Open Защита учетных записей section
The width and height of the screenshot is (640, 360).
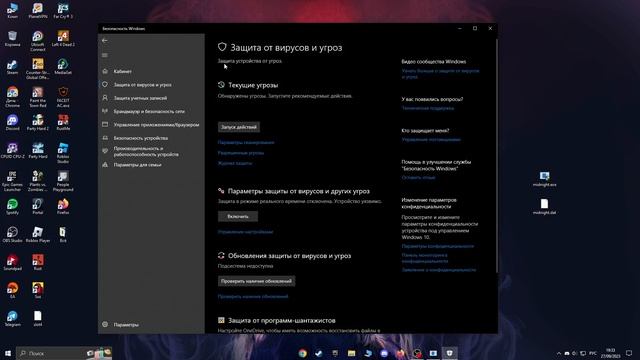click(x=151, y=98)
